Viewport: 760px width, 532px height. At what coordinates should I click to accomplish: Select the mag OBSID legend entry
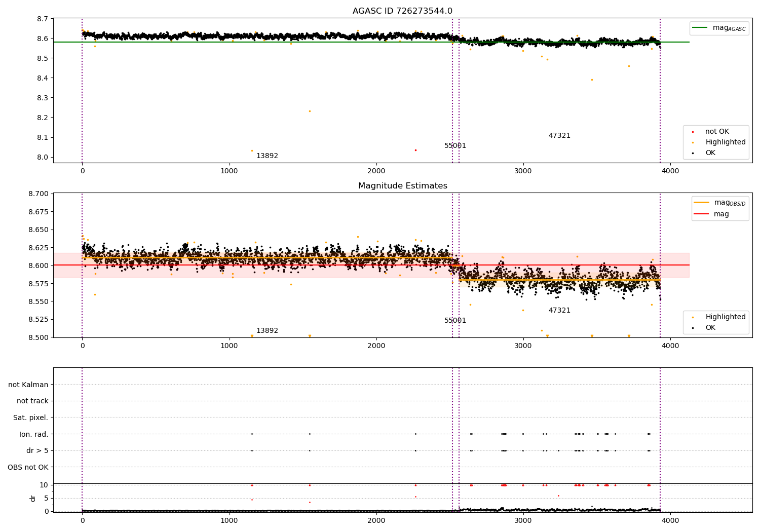[720, 203]
